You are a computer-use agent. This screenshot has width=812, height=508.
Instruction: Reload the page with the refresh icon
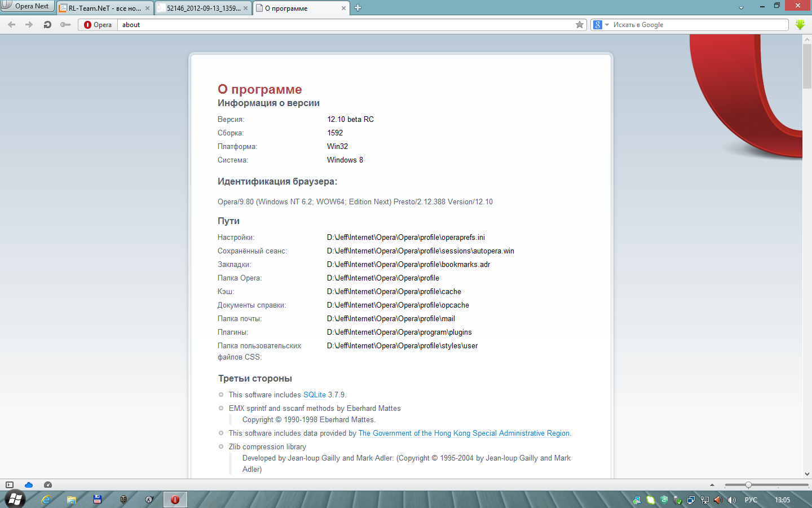[47, 25]
